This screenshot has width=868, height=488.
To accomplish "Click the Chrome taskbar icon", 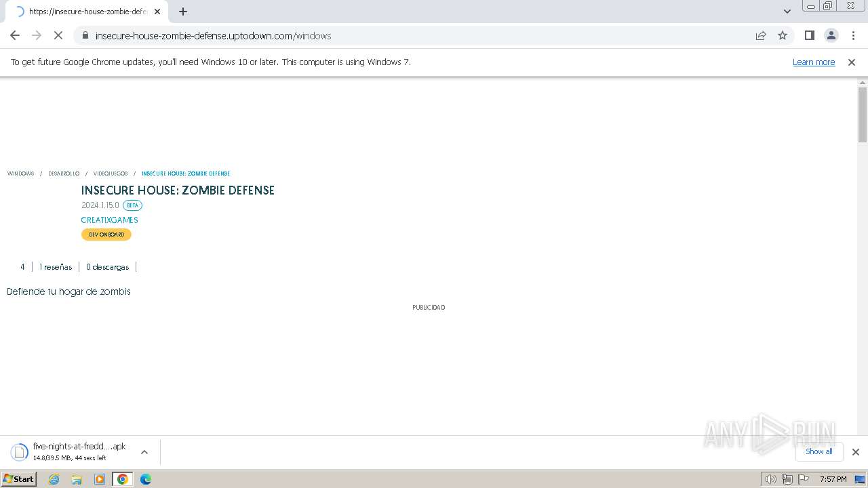I will tap(123, 479).
